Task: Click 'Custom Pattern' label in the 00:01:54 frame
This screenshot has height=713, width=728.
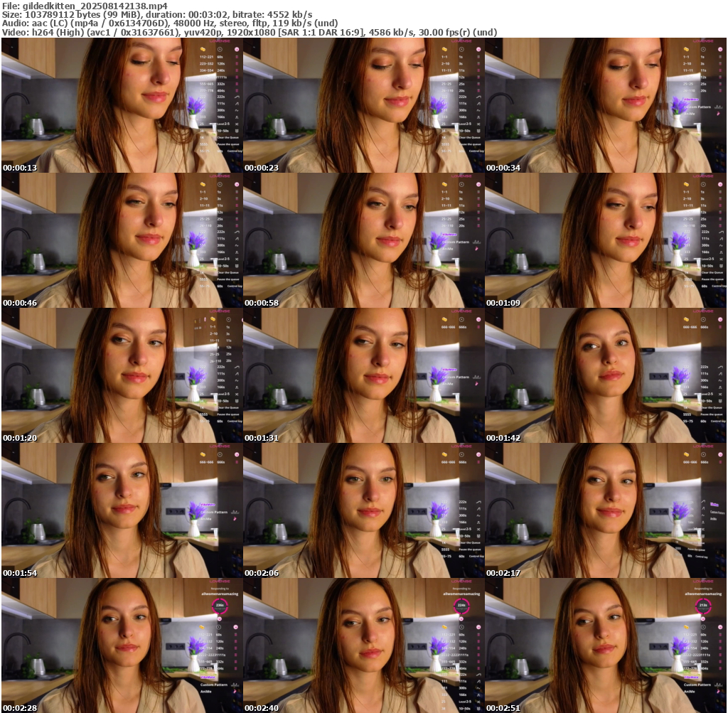Action: (x=214, y=512)
